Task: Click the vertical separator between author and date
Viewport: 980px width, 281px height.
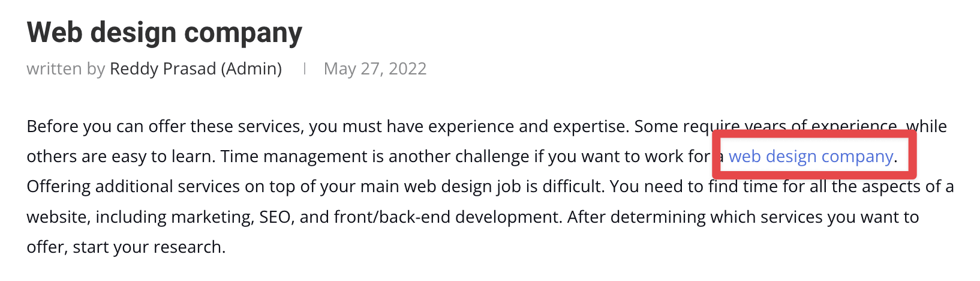Action: point(305,69)
